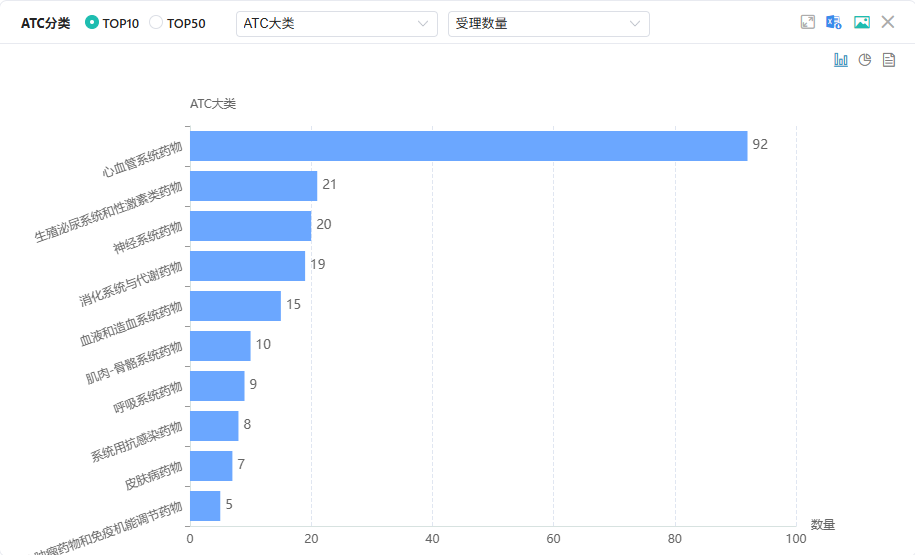The width and height of the screenshot is (915, 555).
Task: Open the 受理数量 dropdown
Action: 548,24
